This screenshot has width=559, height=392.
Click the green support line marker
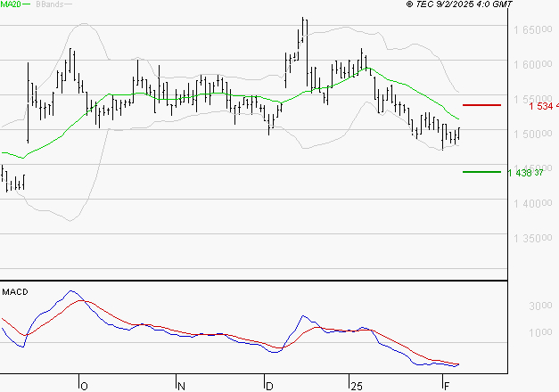pos(481,171)
